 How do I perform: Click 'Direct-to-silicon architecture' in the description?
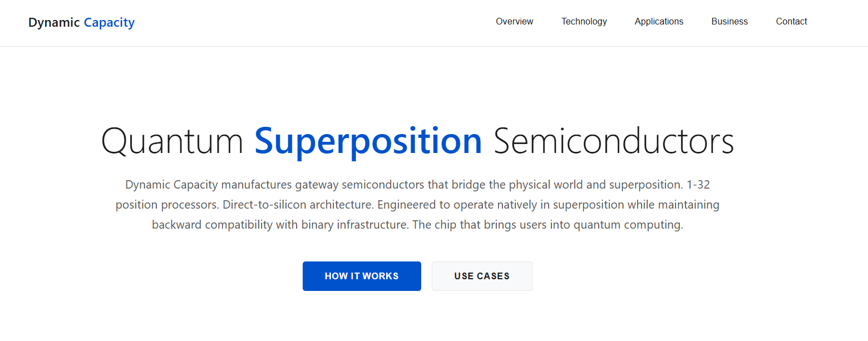[x=298, y=205]
